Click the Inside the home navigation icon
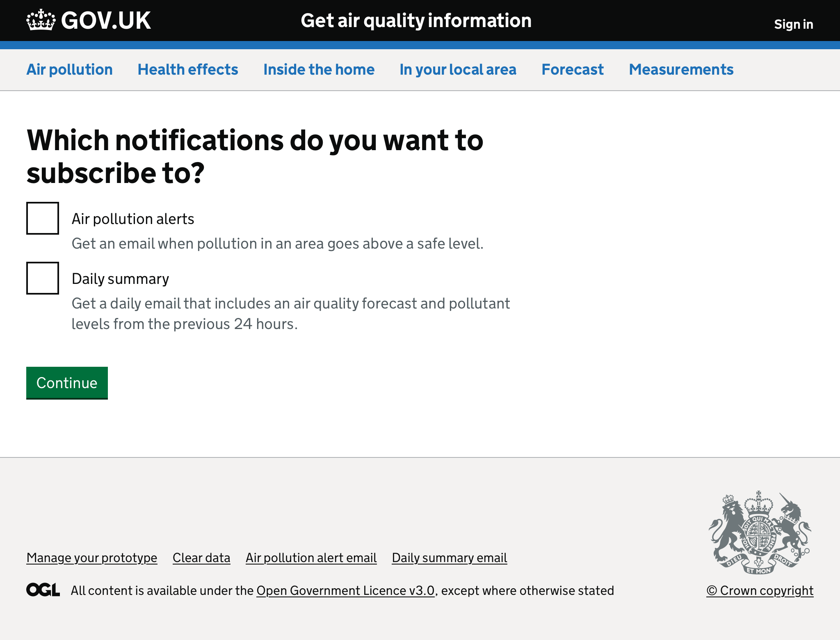 (x=319, y=69)
